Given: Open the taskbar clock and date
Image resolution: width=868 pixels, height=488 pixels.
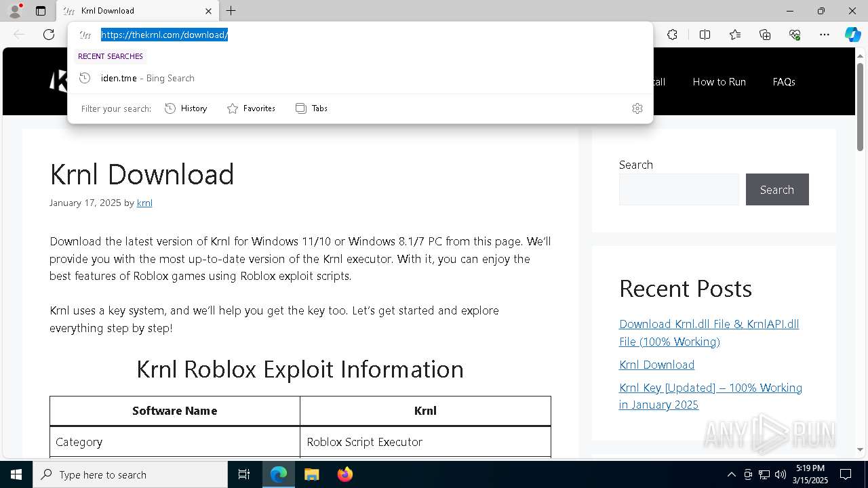Looking at the screenshot, I should point(810,474).
